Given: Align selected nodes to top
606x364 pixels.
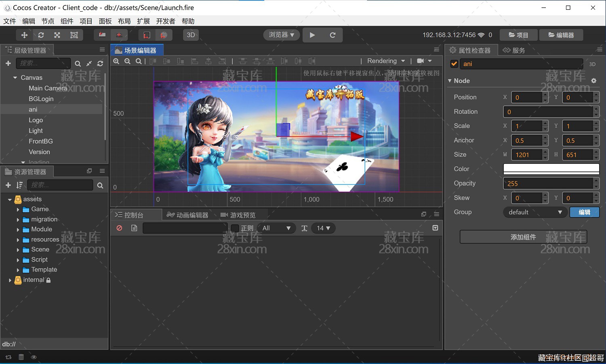Looking at the screenshot, I should tap(153, 61).
